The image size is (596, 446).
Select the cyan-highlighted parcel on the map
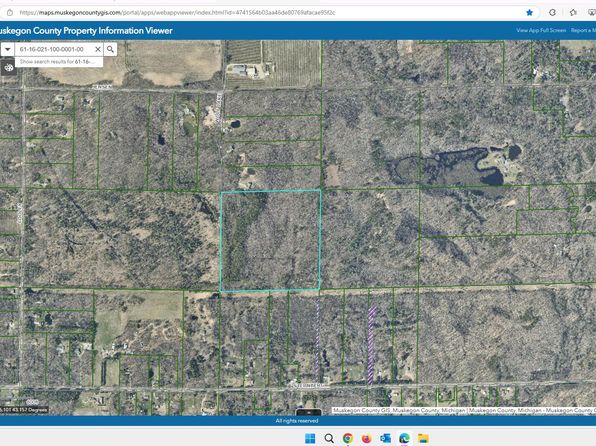click(271, 241)
